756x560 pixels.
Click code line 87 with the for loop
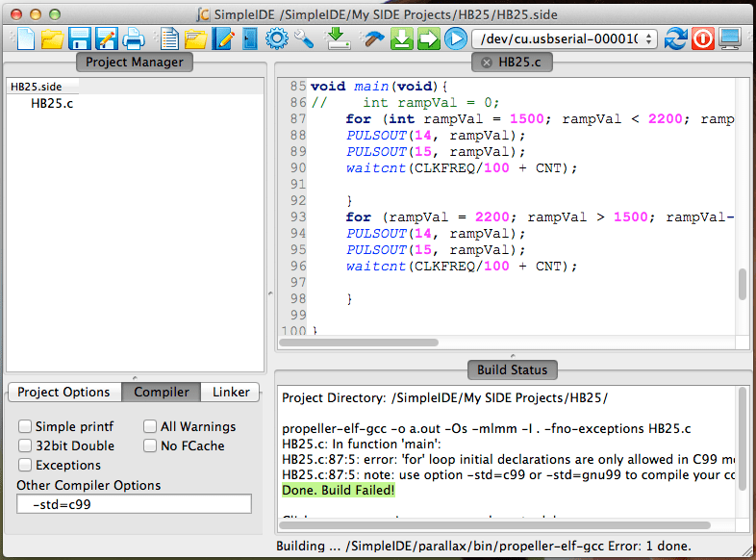click(540, 118)
